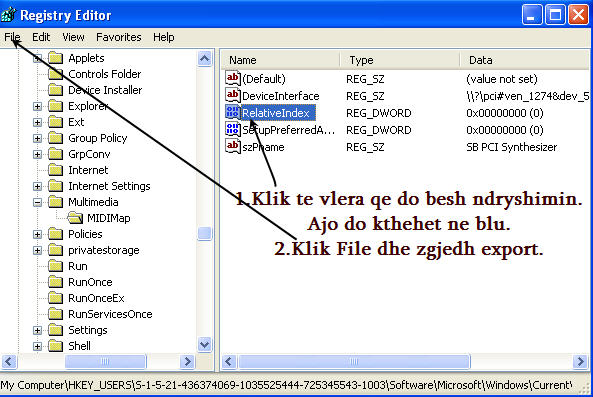Expand the Internet Settings tree node
This screenshot has width=593, height=397.
tap(37, 186)
